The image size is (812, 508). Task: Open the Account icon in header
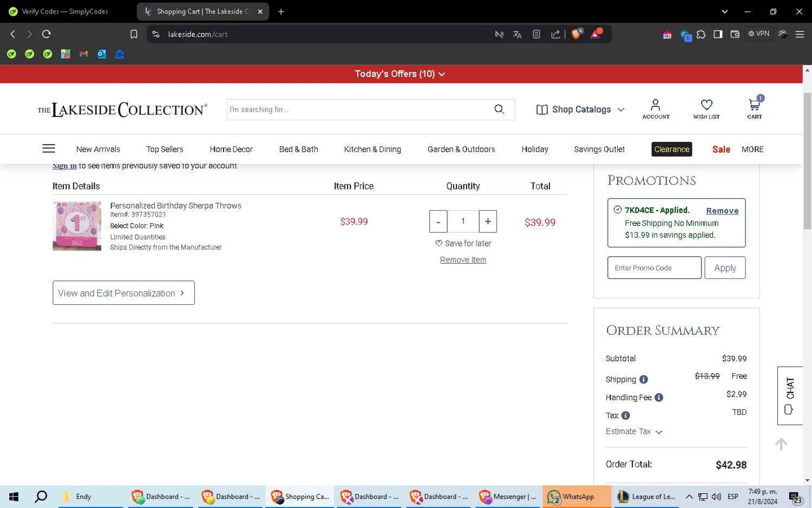pyautogui.click(x=656, y=109)
